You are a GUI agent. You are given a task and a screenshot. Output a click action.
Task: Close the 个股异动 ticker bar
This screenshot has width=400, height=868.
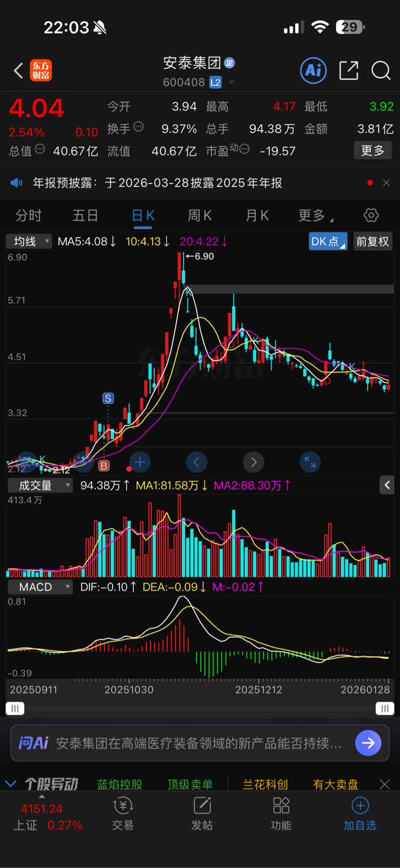pyautogui.click(x=384, y=784)
